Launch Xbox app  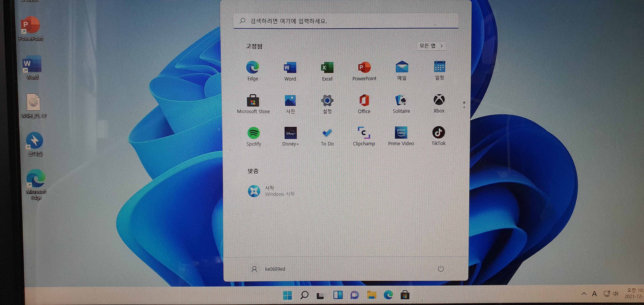pos(439,103)
